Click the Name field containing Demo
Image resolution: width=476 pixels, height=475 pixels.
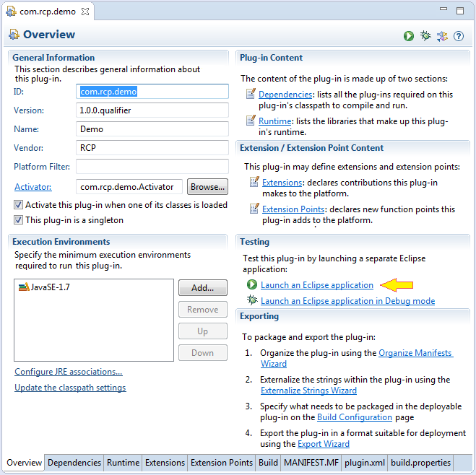152,129
